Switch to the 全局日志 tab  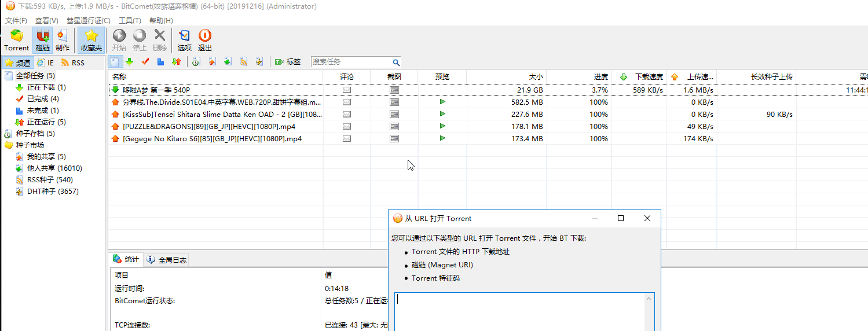pyautogui.click(x=166, y=260)
